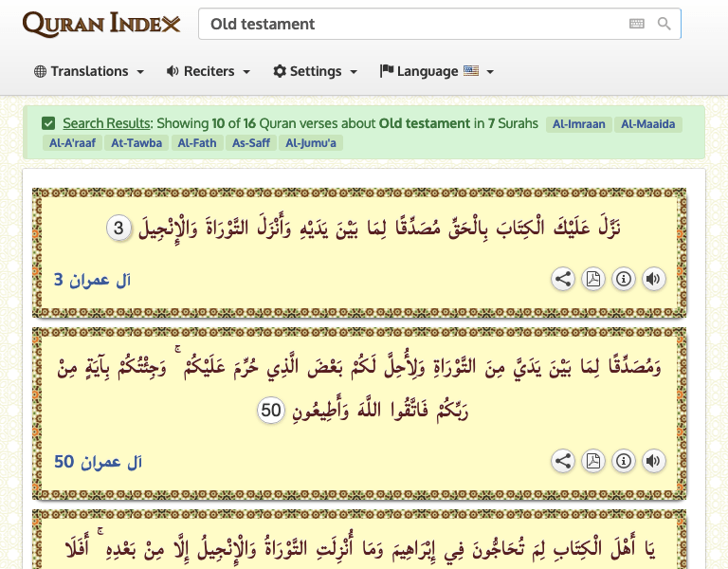Filter results by Al-Maaida surah tag
The height and width of the screenshot is (569, 728).
[647, 124]
